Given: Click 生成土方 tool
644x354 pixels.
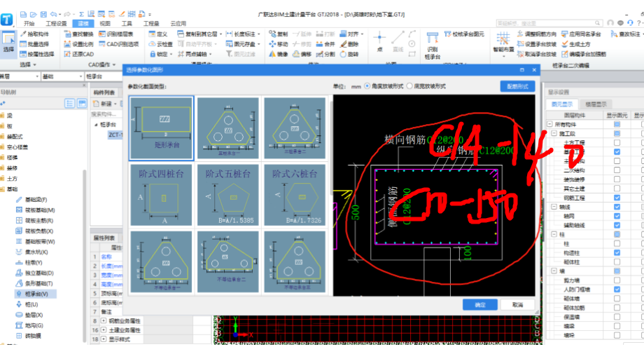Looking at the screenshot, I should click(576, 44).
